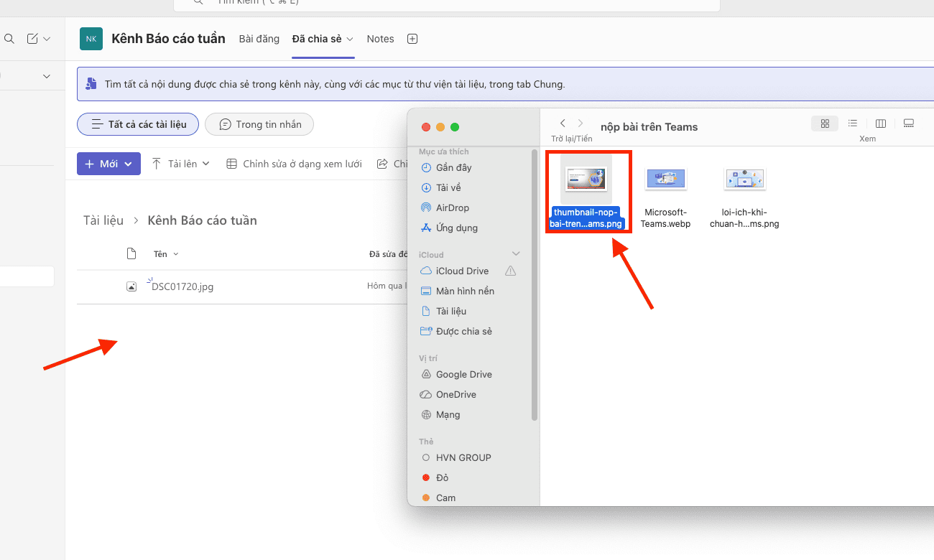Select the Microsoft-Teams.webp file thumbnail
The height and width of the screenshot is (560, 934).
665,179
